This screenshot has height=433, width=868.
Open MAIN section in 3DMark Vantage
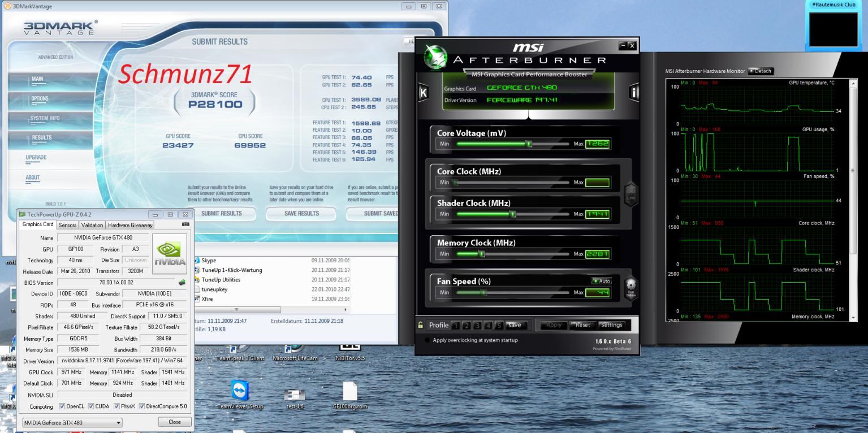(50, 81)
